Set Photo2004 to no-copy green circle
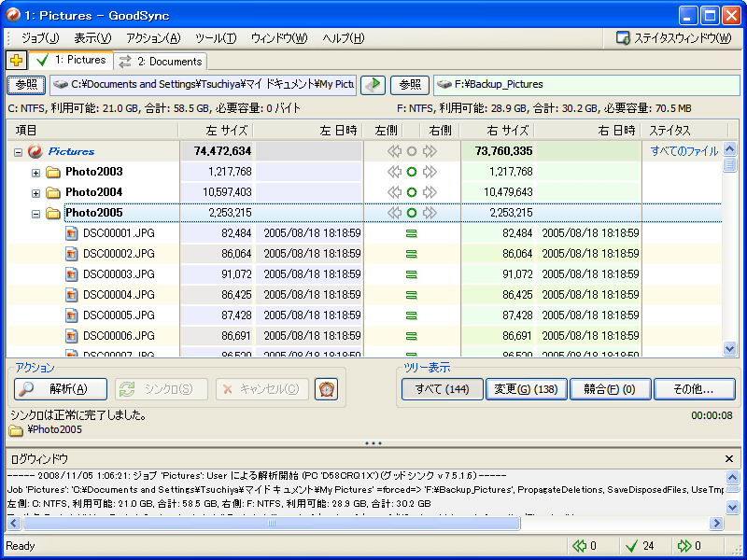Viewport: 747px width, 560px height. [x=412, y=192]
